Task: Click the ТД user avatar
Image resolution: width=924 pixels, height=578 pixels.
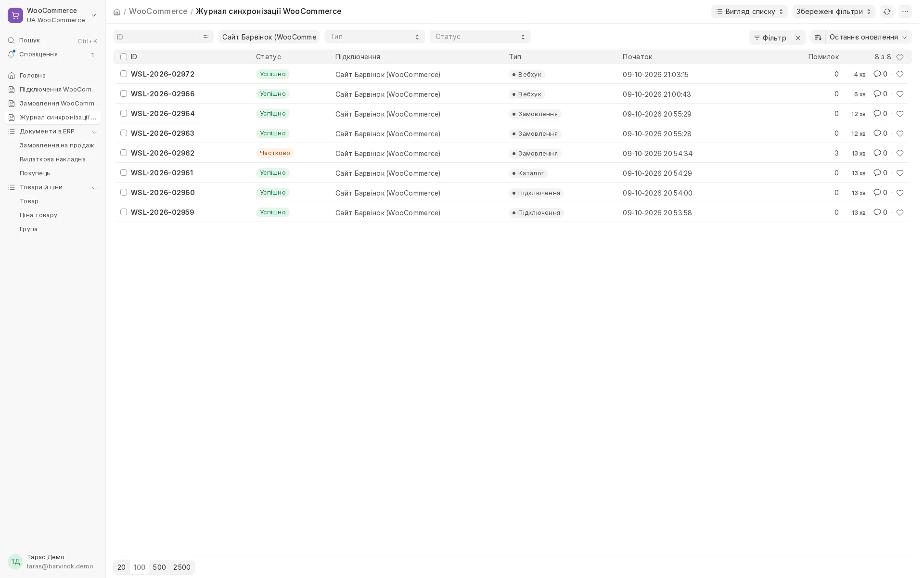Action: 15,562
